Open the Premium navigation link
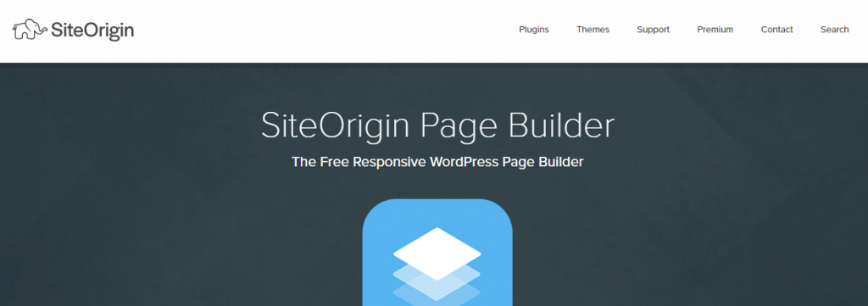The height and width of the screenshot is (306, 868). (x=715, y=30)
